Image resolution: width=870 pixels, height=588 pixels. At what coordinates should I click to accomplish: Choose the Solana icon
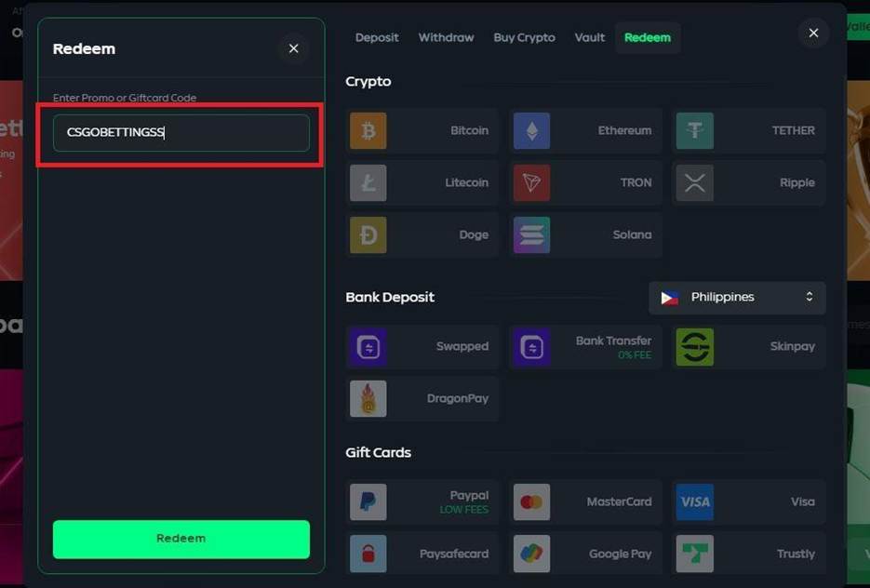click(531, 235)
